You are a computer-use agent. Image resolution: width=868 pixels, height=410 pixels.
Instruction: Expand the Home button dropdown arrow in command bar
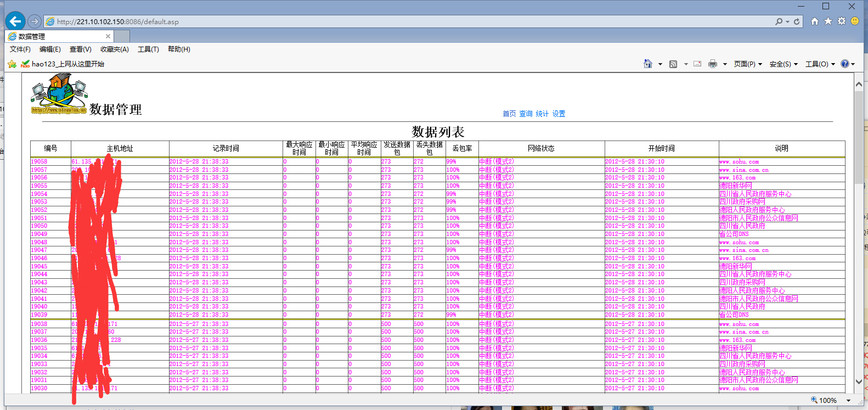tap(660, 64)
